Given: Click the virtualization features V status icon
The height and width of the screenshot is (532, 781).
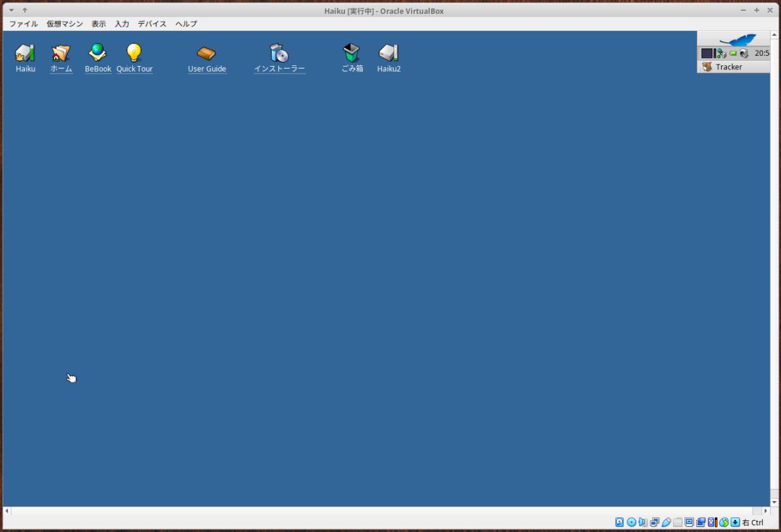Looking at the screenshot, I should tap(713, 522).
